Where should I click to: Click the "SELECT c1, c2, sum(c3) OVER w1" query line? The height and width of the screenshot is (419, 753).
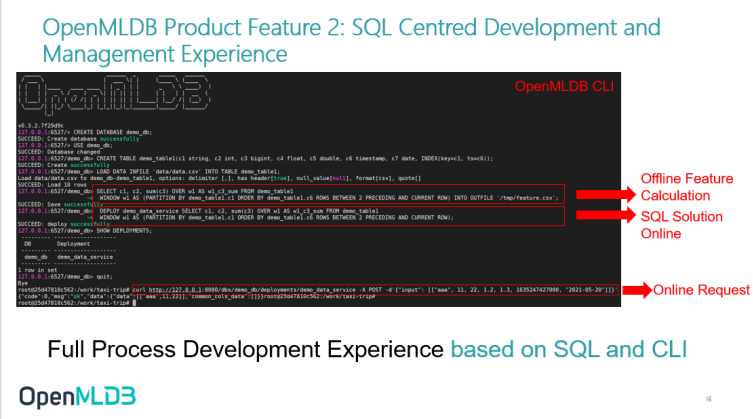194,191
